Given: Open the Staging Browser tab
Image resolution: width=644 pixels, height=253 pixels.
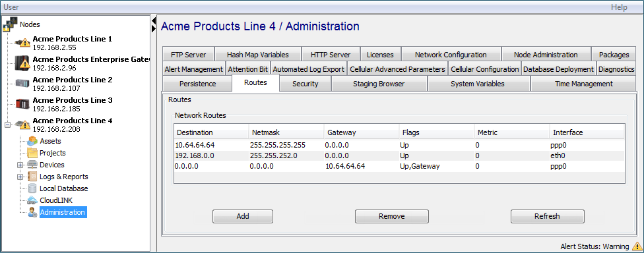Looking at the screenshot, I should pos(379,84).
